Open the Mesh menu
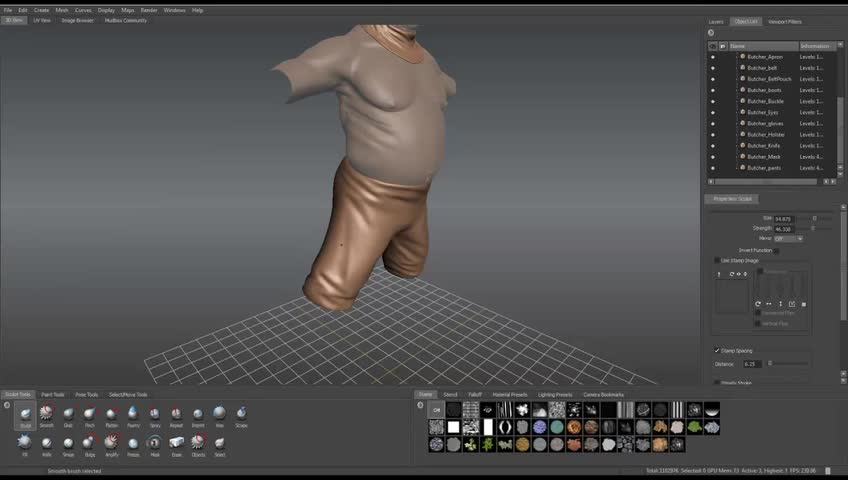This screenshot has width=848, height=480. point(62,10)
